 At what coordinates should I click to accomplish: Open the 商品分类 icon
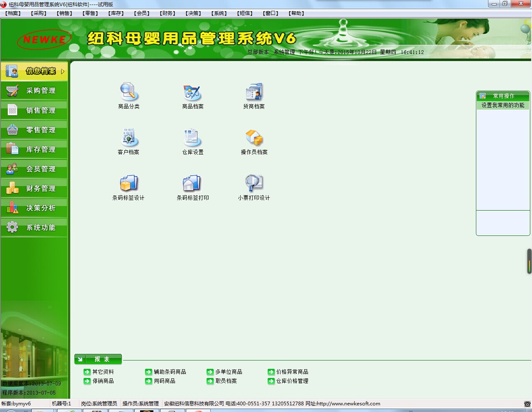129,92
